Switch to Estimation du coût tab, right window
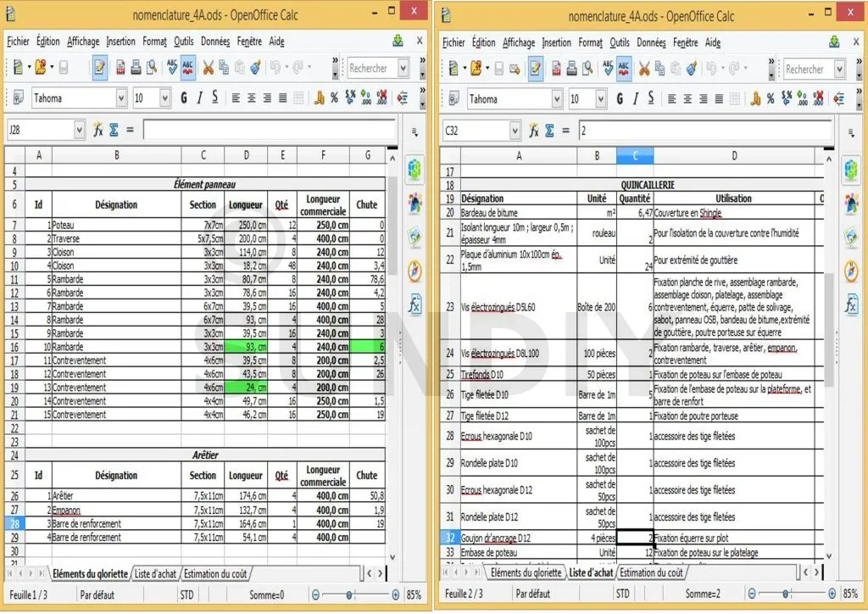This screenshot has height=614, width=868. pyautogui.click(x=651, y=572)
